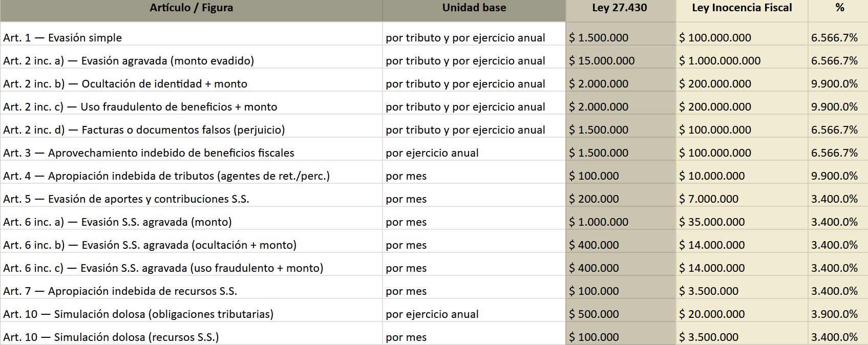Click the "Ley 27.430" column header
Image resolution: width=868 pixels, height=345 pixels.
coord(620,8)
